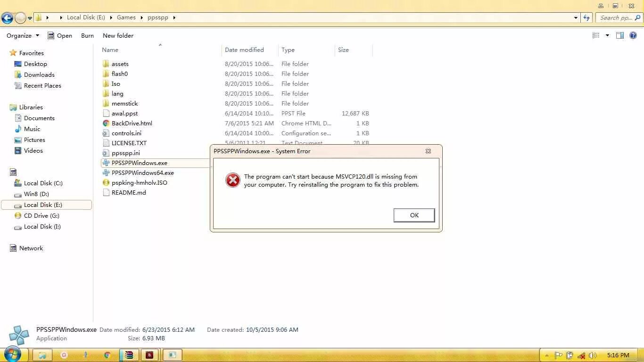Close the System Error dialog with X
Viewport: 644px width, 362px height.
[428, 151]
